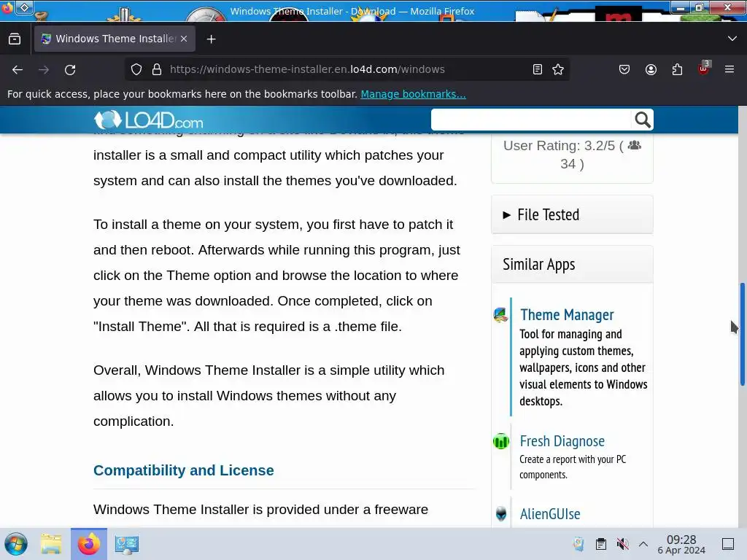Screen dimensions: 747x560
Task: Open the Firefox View icon
Action: tap(15, 39)
